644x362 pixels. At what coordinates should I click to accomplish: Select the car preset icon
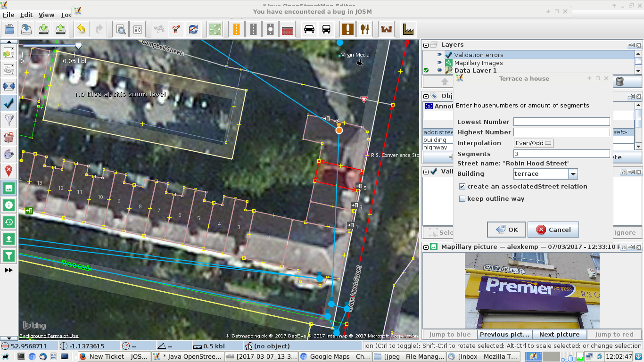pyautogui.click(x=309, y=29)
